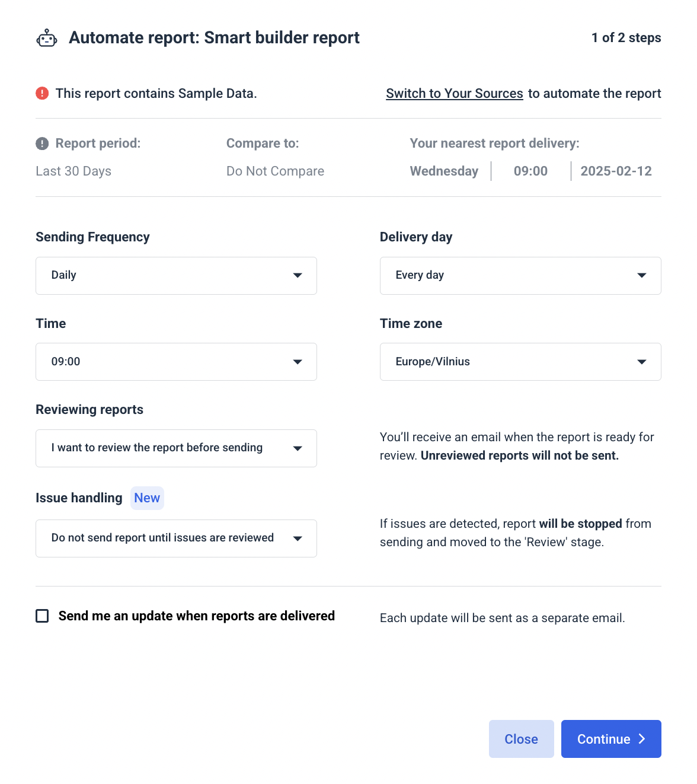Click the 1 of 2 steps indicator
The image size is (697, 784).
pyautogui.click(x=626, y=37)
